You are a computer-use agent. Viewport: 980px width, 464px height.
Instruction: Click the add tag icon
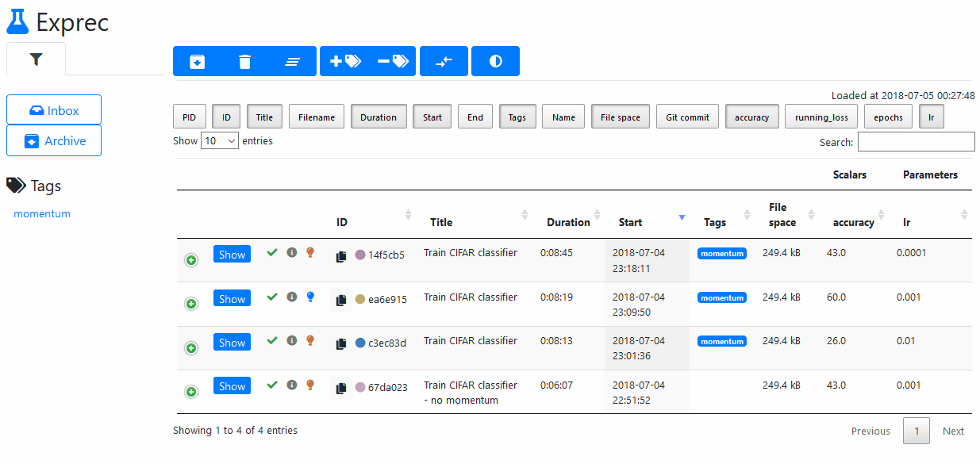[345, 61]
